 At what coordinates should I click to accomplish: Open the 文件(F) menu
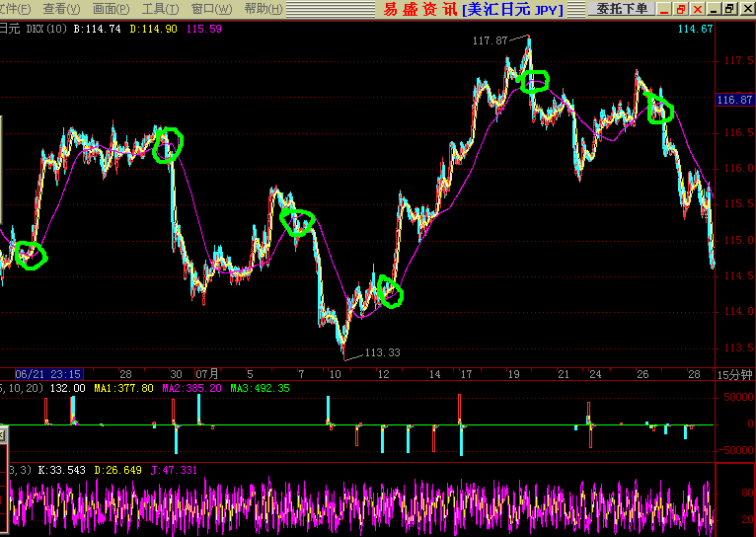pos(14,9)
